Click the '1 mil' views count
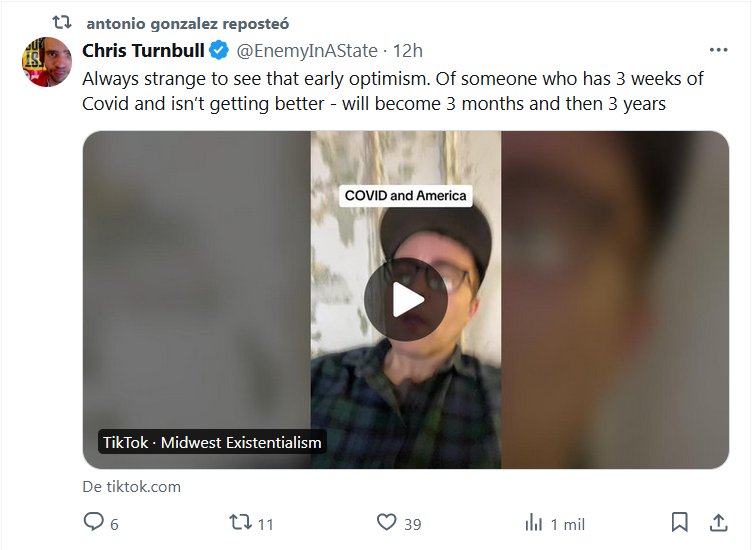 click(x=567, y=524)
